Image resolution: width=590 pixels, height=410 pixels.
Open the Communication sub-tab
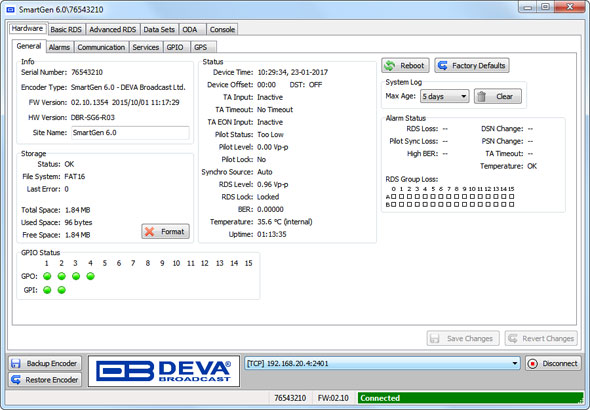(x=101, y=47)
